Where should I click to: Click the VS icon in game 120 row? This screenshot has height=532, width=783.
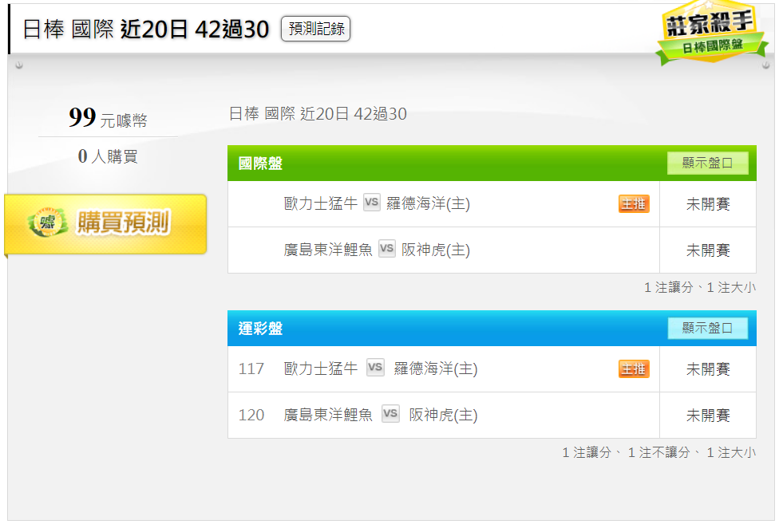click(x=390, y=413)
